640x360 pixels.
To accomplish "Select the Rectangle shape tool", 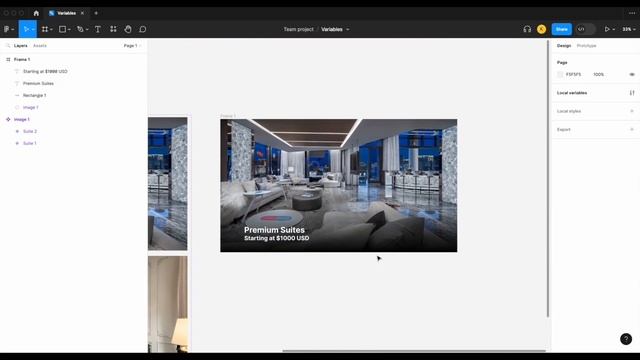I will [x=62, y=29].
